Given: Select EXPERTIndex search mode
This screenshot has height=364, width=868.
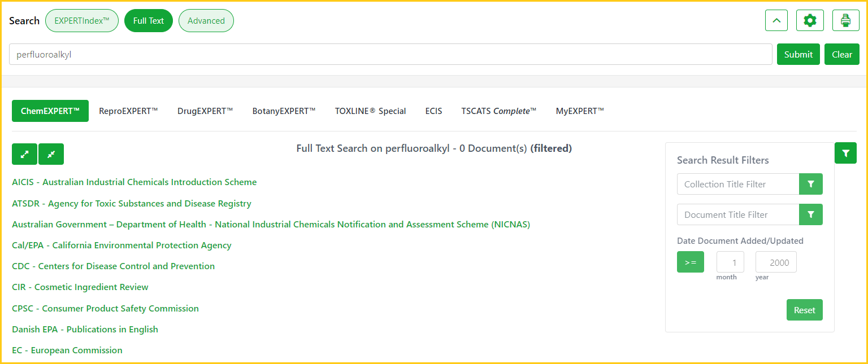Looking at the screenshot, I should (81, 21).
